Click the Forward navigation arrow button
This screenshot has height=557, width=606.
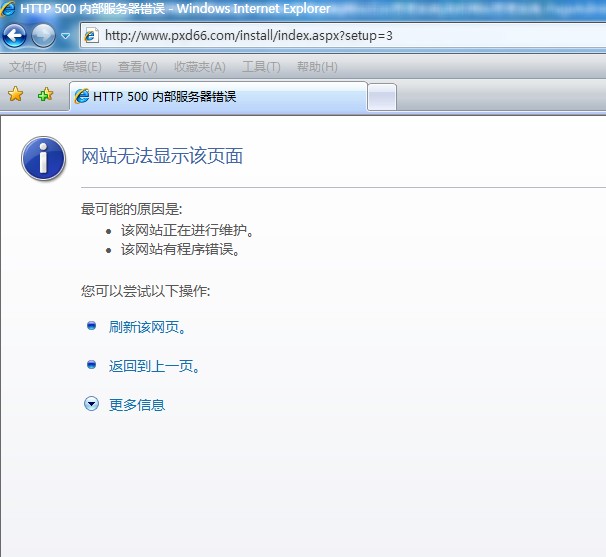[43, 36]
